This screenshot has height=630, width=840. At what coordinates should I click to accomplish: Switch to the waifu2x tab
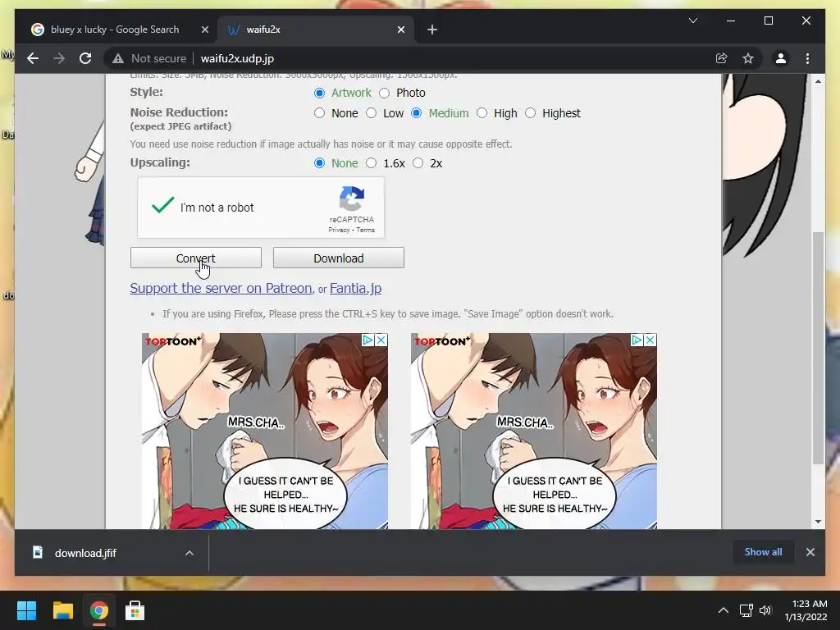pos(316,30)
